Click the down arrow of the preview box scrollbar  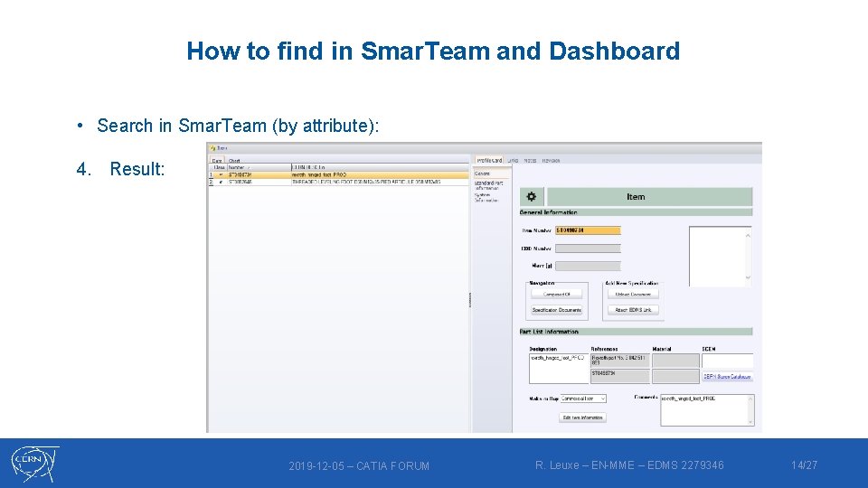[748, 277]
